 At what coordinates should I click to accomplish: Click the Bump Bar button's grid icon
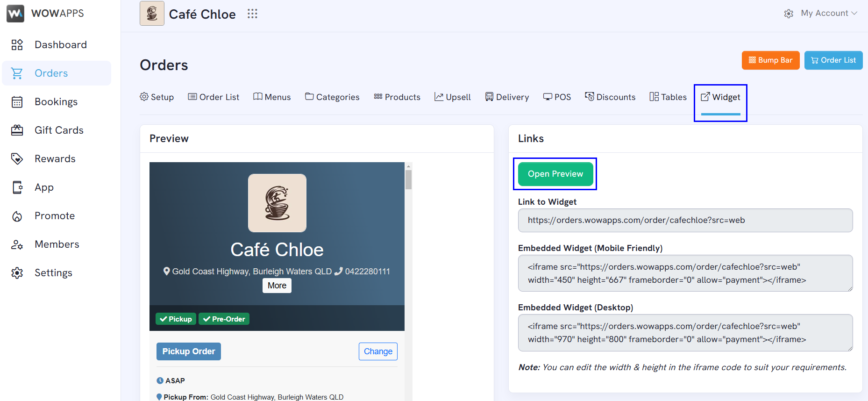coord(752,60)
